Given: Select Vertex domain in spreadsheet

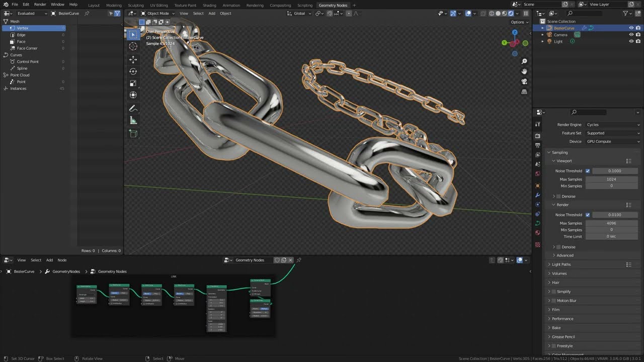Looking at the screenshot, I should (x=34, y=28).
